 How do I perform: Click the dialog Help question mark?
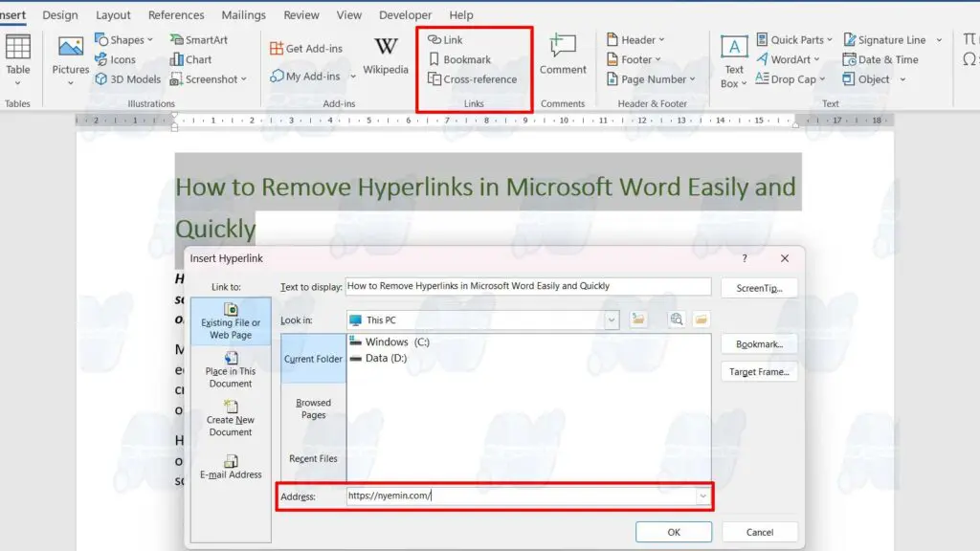tap(745, 258)
